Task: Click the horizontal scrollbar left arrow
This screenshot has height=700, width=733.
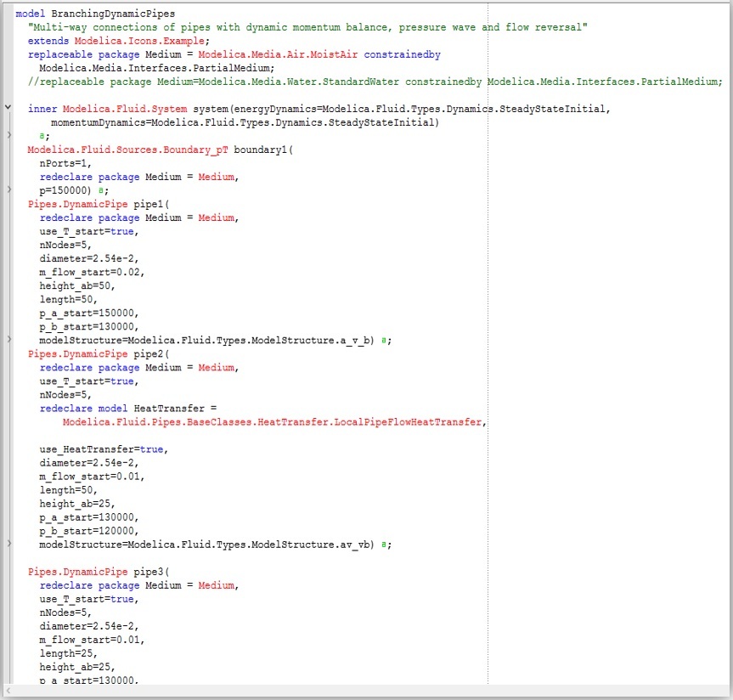Action: click(x=8, y=691)
